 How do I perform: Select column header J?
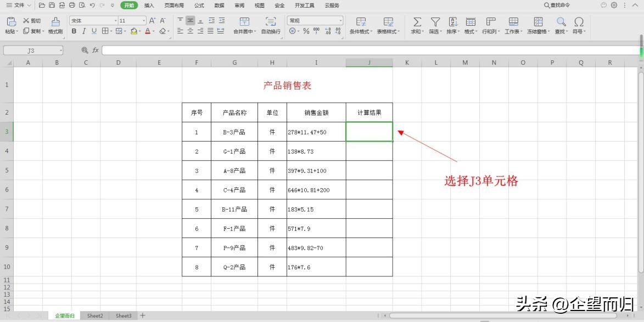pyautogui.click(x=369, y=63)
